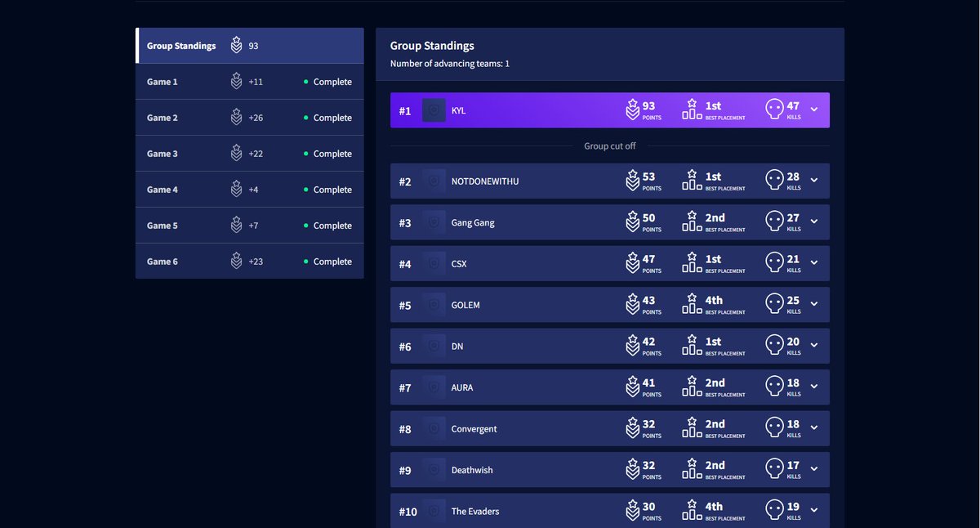Click KYL's points badge icon

point(632,110)
